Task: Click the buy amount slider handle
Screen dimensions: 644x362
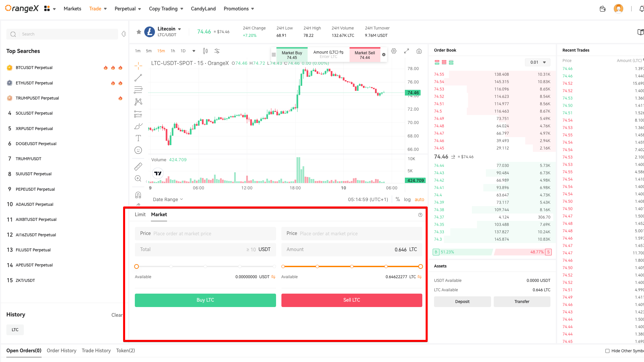Action: click(x=137, y=266)
